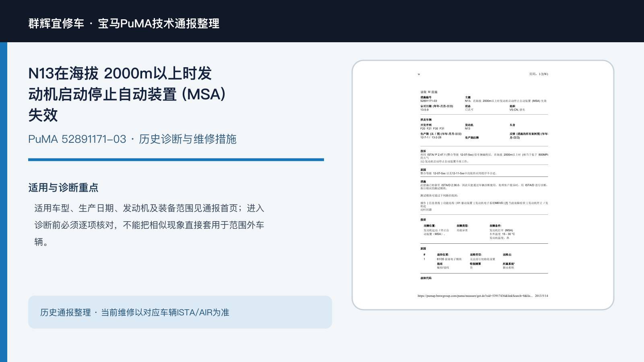644x362 pixels.
Task: Click the blue vertical accent bar at left edge
Action: [x=4, y=202]
